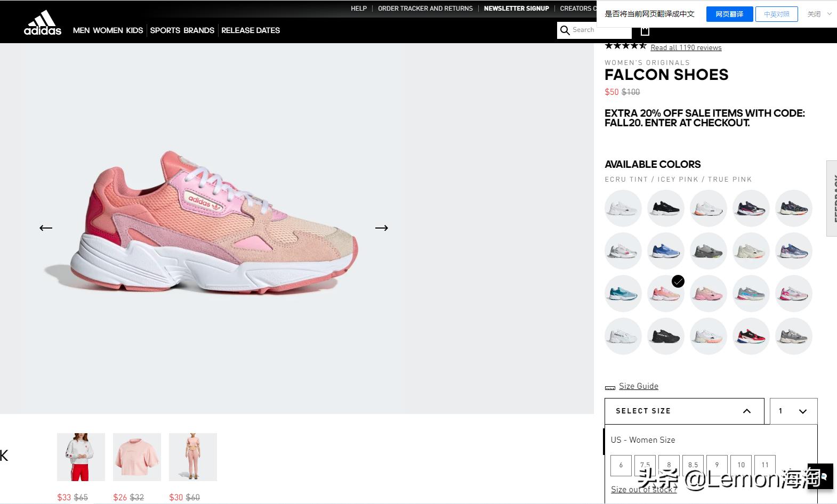Select the all-pink Falcon colorway
Viewport: 837px width, 504px height.
[709, 294]
